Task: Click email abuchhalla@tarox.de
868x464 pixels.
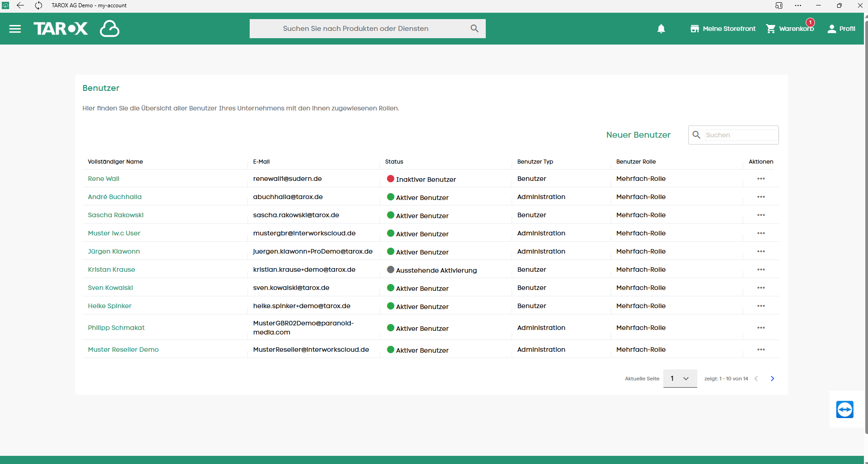Action: click(x=288, y=197)
